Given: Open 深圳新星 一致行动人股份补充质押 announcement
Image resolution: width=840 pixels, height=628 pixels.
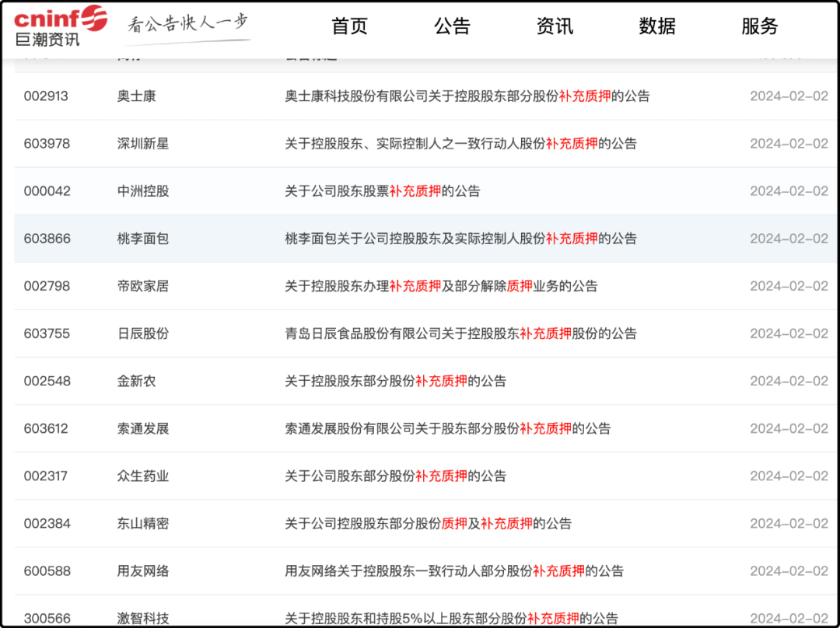Looking at the screenshot, I should (x=460, y=144).
